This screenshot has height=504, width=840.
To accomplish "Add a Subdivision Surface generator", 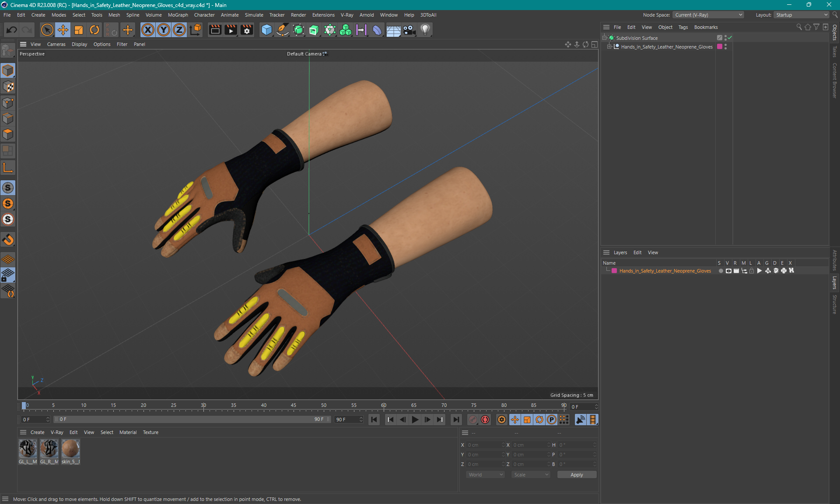I will coord(298,30).
